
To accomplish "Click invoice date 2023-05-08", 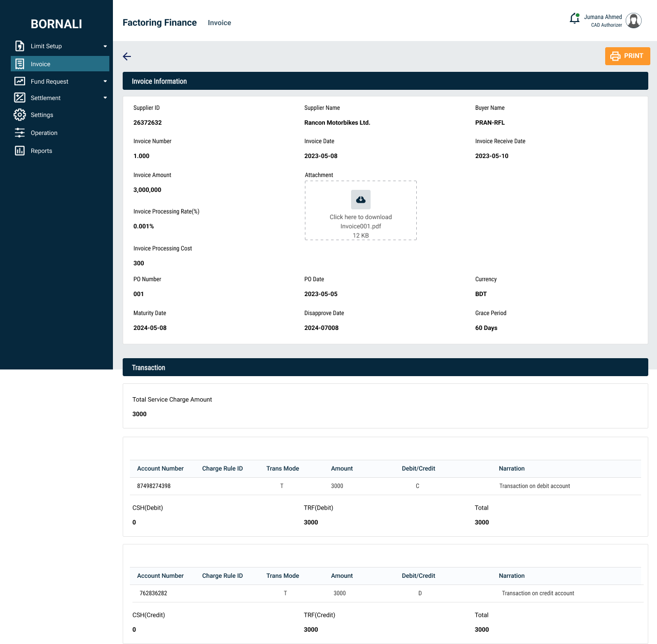I will click(321, 156).
